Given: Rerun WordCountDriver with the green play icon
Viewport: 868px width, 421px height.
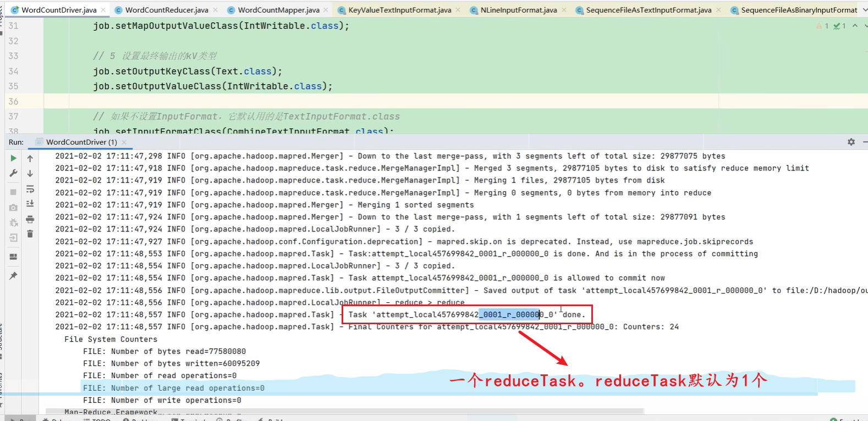Looking at the screenshot, I should tap(13, 158).
